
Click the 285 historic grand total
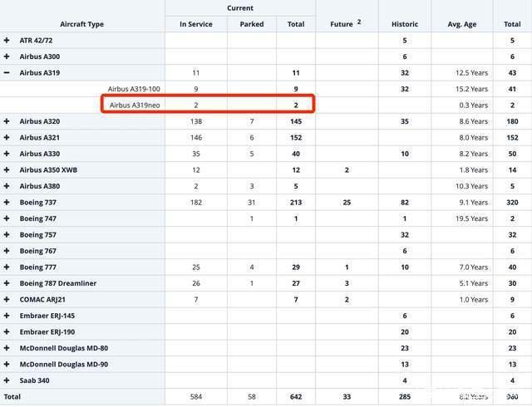[x=405, y=397]
